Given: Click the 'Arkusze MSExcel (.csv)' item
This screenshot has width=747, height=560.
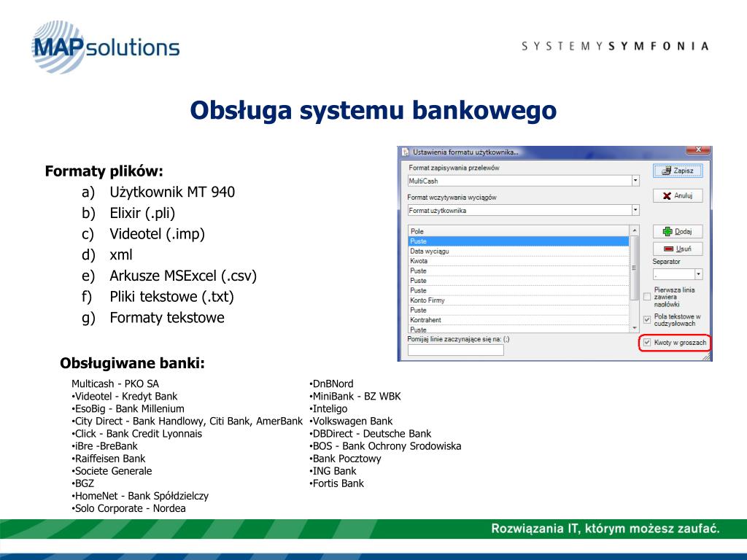Looking at the screenshot, I should pyautogui.click(x=183, y=276).
